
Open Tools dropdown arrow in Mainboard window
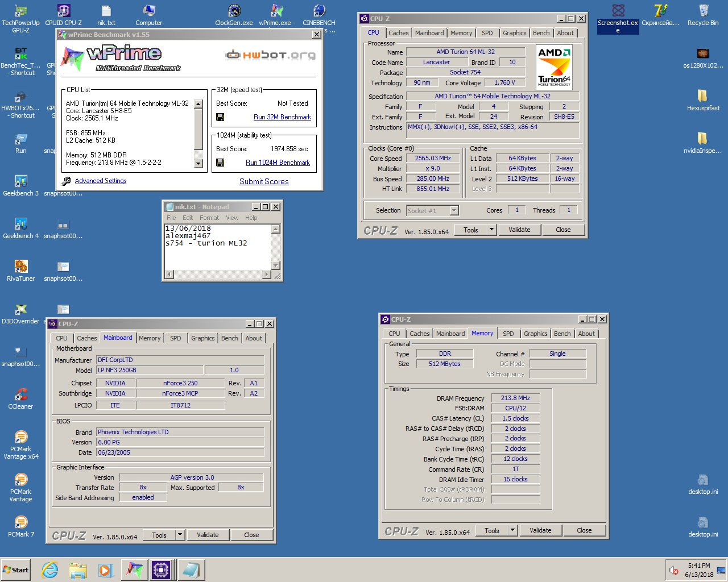180,535
